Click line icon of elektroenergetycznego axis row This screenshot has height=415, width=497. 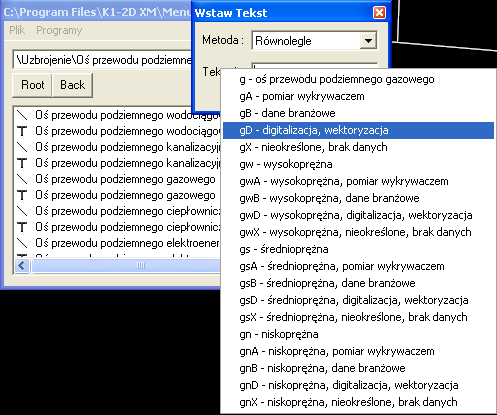tap(22, 243)
